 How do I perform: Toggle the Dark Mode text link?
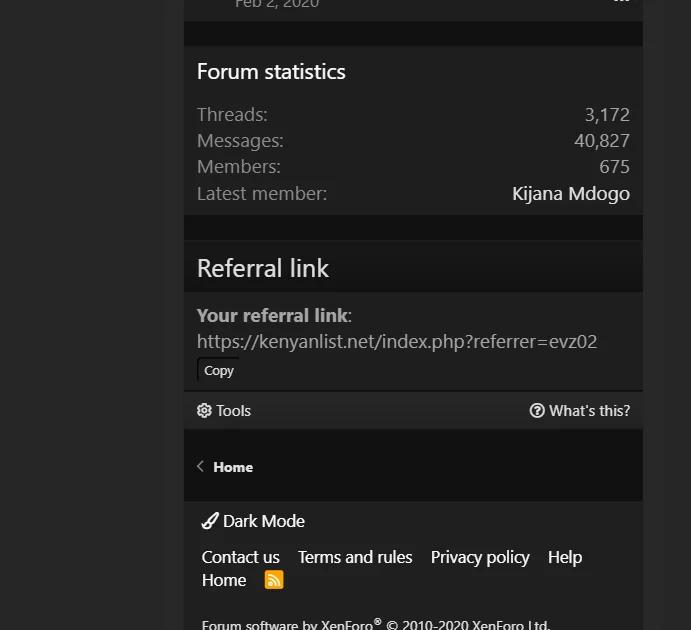264,521
